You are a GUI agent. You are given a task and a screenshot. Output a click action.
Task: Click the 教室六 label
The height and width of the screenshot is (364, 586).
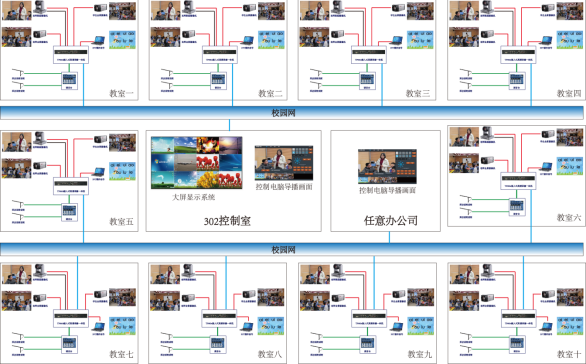tap(569, 217)
